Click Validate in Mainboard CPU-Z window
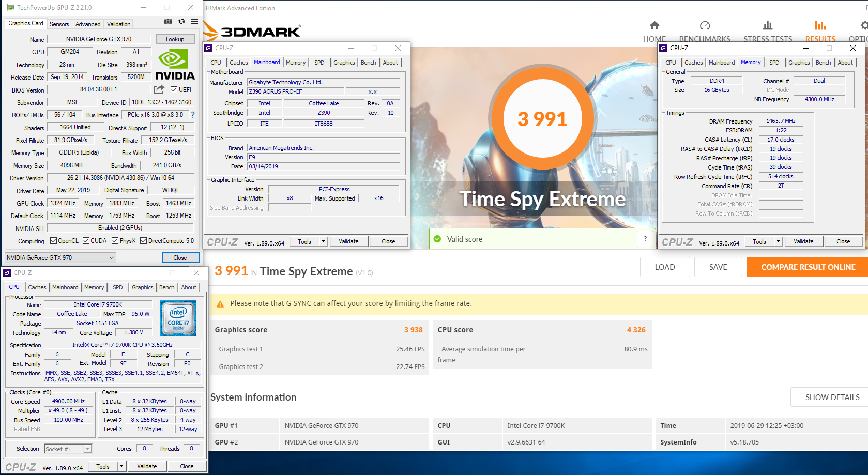Image resolution: width=868 pixels, height=475 pixels. tap(348, 241)
